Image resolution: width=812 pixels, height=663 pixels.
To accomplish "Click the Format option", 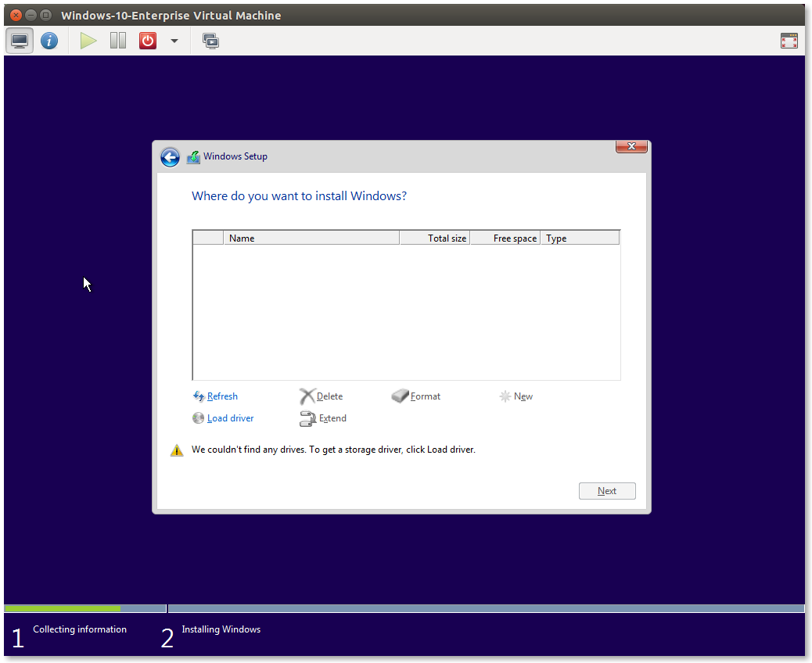I will pyautogui.click(x=425, y=396).
